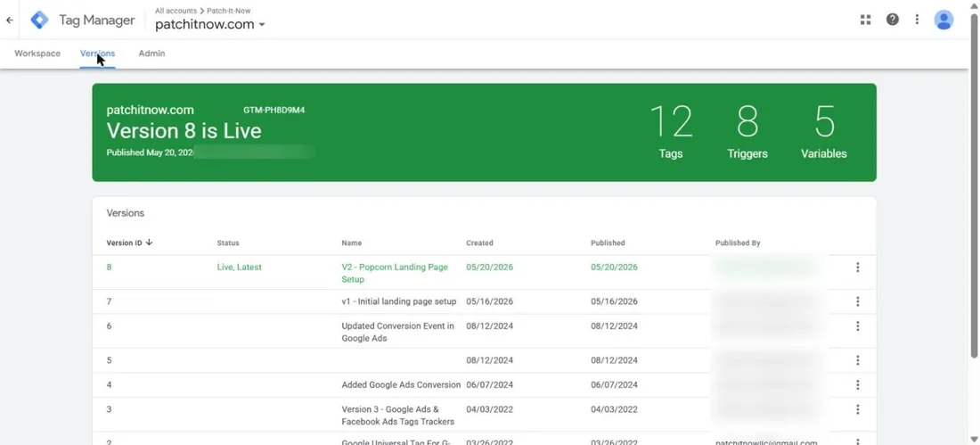Open v1 - Initial landing page setup version
This screenshot has height=445, width=980.
(x=399, y=301)
